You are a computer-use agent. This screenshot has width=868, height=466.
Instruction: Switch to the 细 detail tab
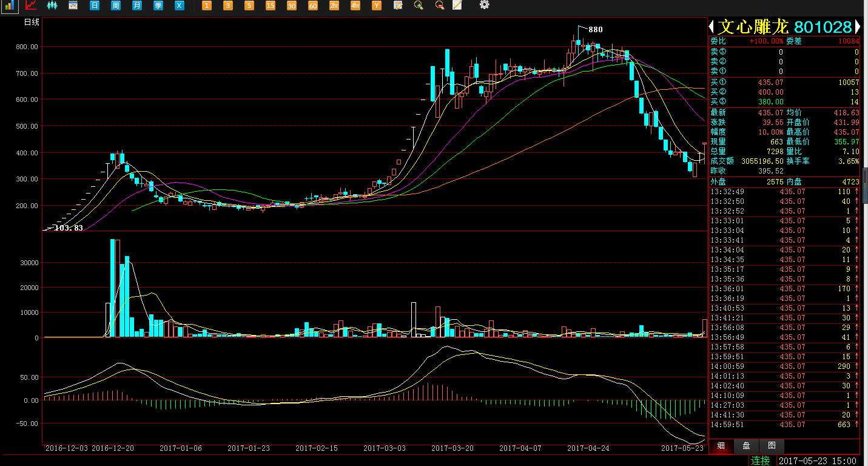(721, 445)
